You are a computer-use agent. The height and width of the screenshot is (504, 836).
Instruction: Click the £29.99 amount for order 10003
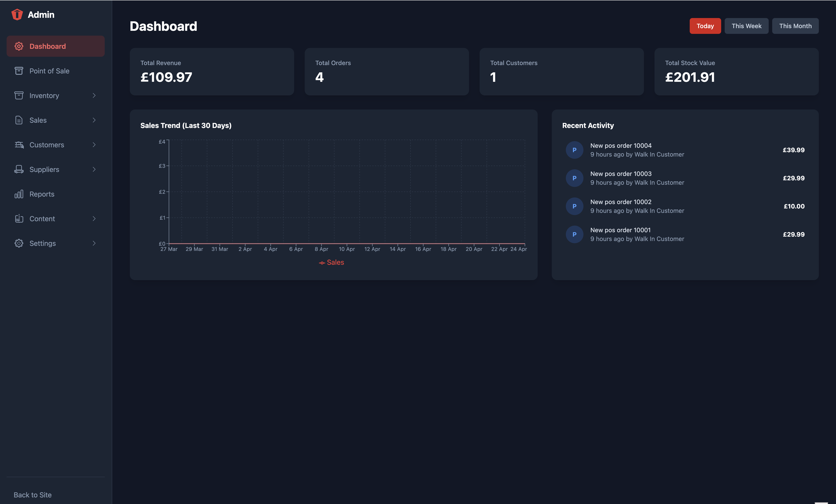(794, 178)
